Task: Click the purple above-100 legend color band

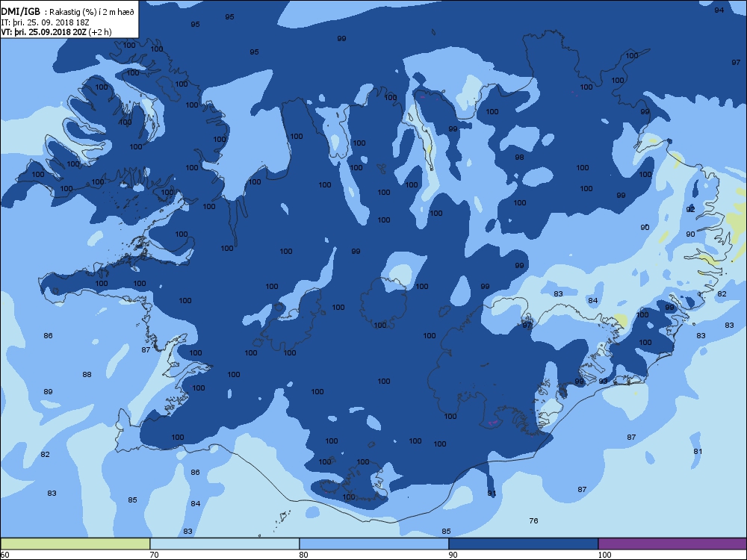Action: [672, 544]
